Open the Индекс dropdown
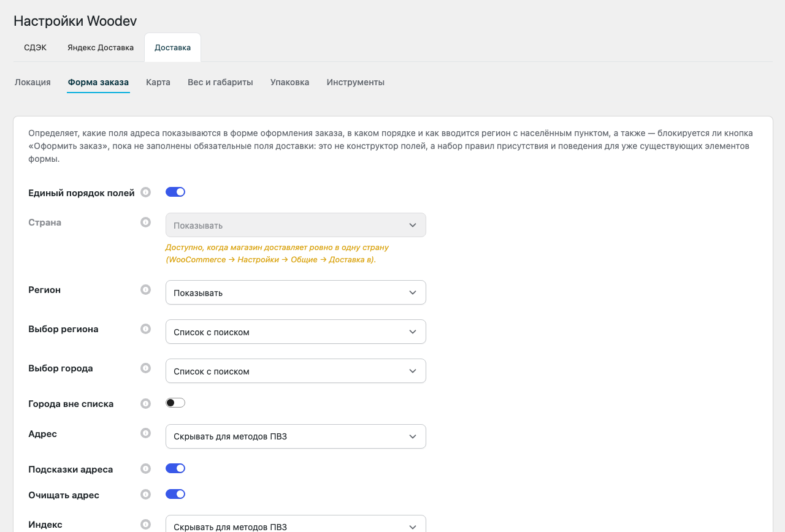 [x=296, y=523]
